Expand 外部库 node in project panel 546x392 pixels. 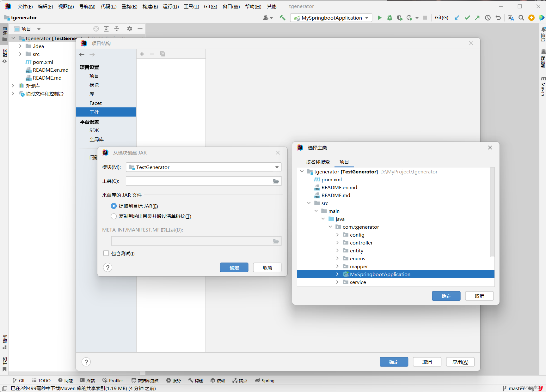click(x=13, y=86)
